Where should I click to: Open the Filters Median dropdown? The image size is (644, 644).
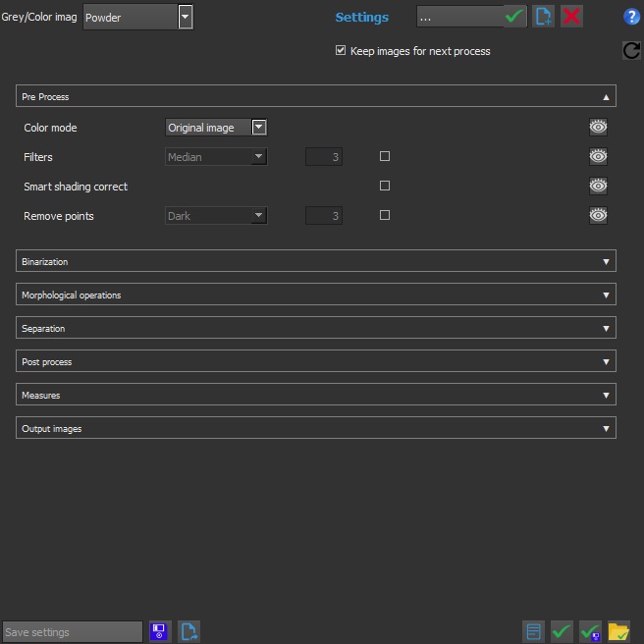[216, 157]
